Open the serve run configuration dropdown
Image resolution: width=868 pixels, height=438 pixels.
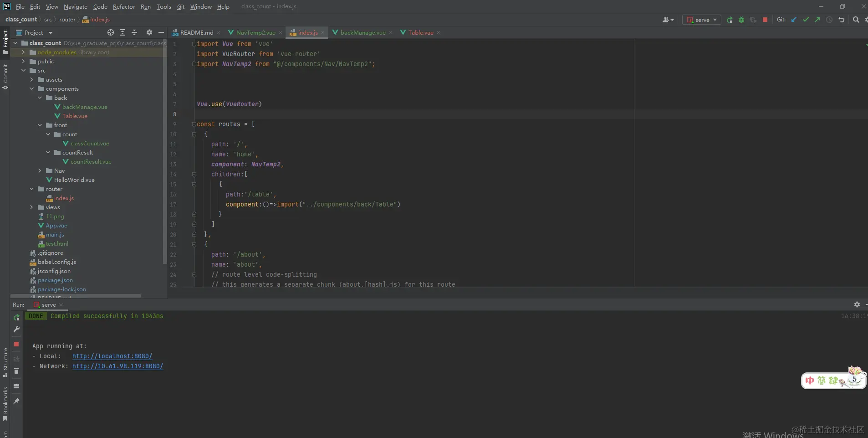[x=702, y=20]
